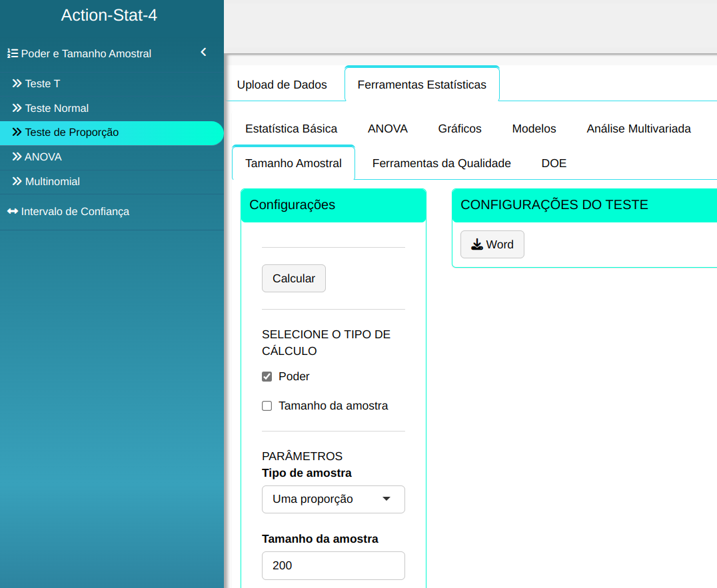Select the Gráficos tab

click(x=460, y=129)
